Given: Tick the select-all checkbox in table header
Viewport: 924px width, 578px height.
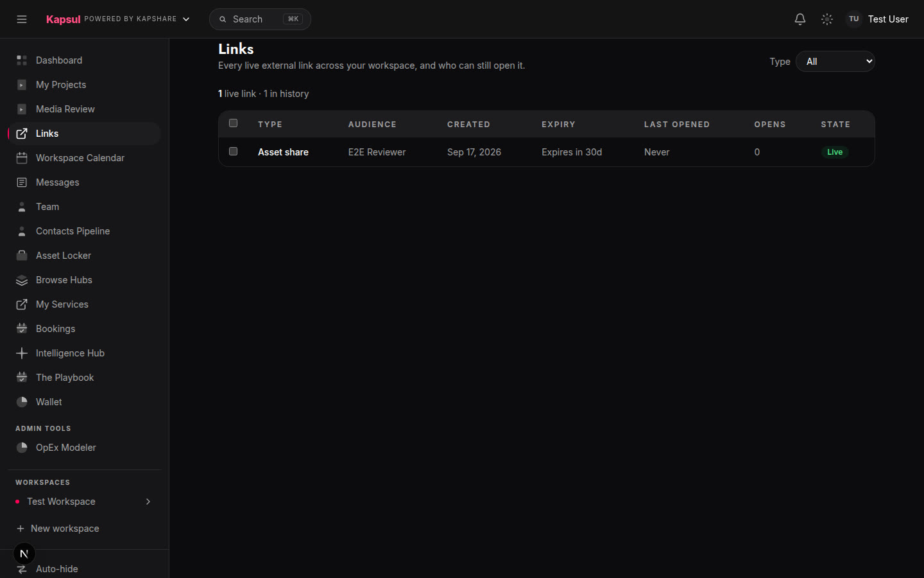Looking at the screenshot, I should click(234, 123).
